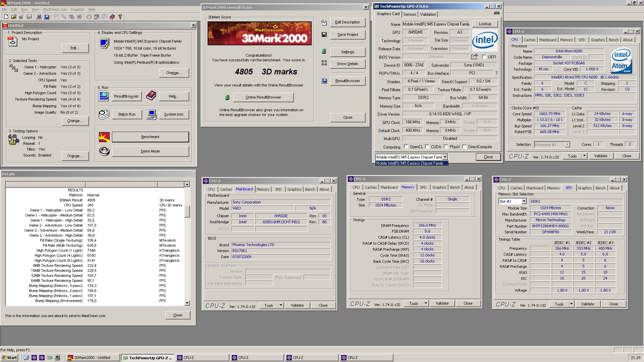Image resolution: width=644 pixels, height=362 pixels.
Task: Click the red Benchmark icon in Run section
Action: coord(104,137)
